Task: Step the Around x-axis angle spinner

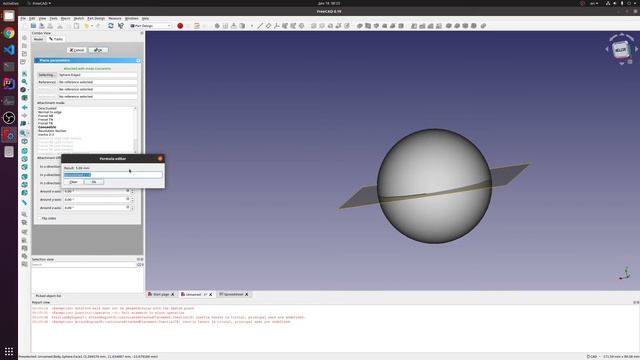Action: tap(132, 191)
